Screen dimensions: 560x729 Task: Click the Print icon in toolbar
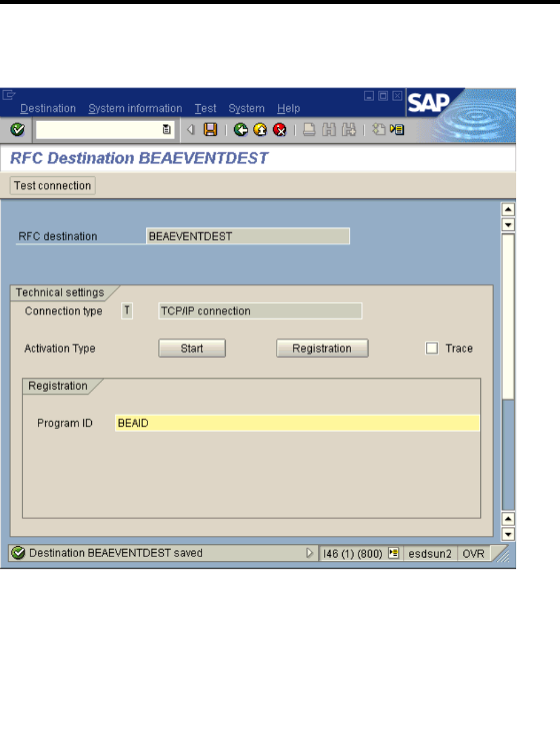(309, 130)
